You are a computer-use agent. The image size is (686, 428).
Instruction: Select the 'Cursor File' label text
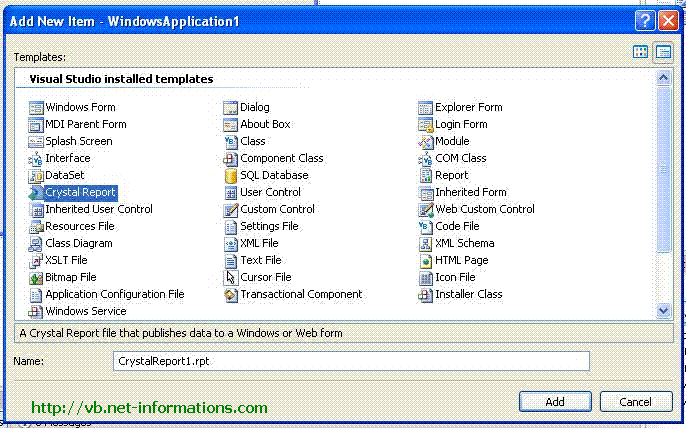(x=266, y=277)
